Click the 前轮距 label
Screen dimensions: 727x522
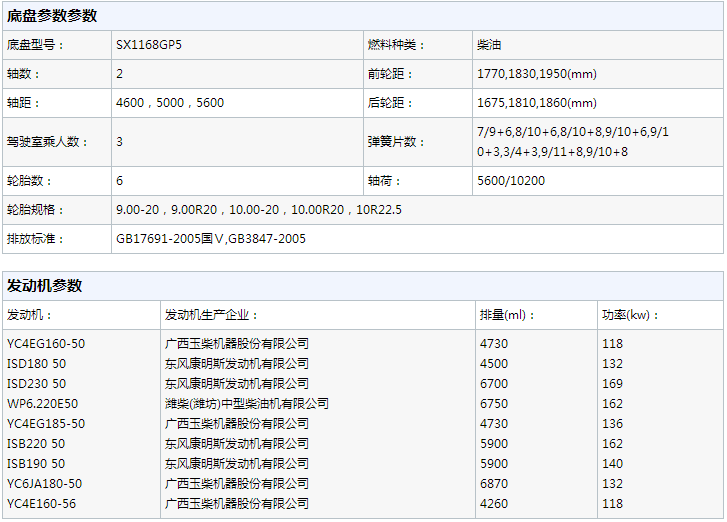(x=390, y=74)
